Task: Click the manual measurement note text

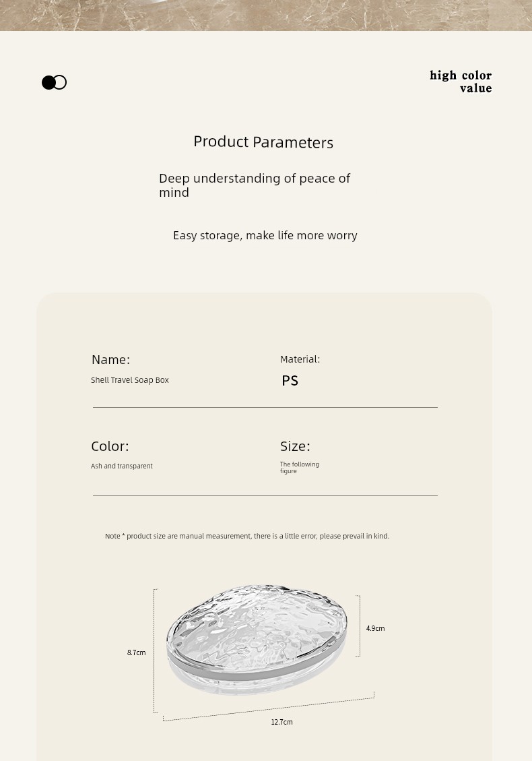Action: click(x=247, y=537)
